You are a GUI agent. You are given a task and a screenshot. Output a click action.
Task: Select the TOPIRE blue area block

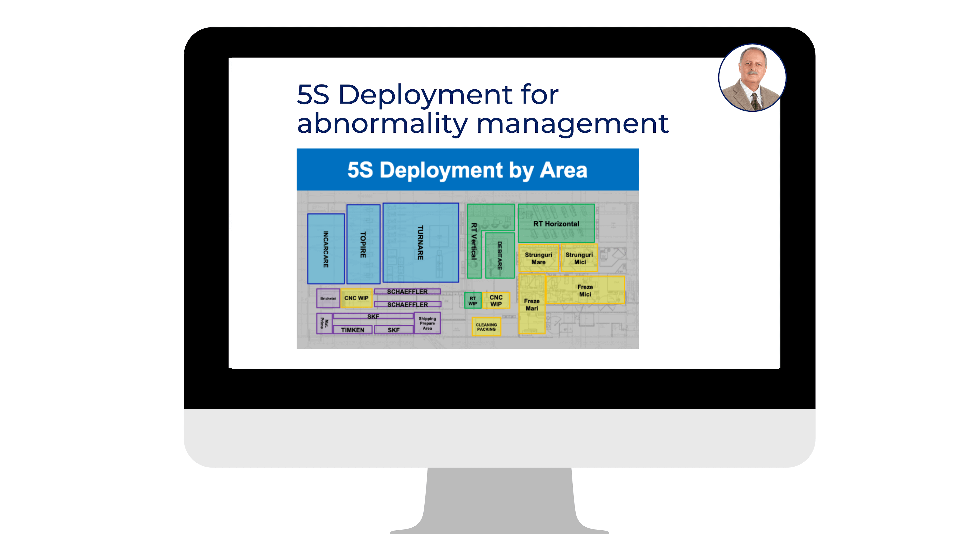coord(363,244)
